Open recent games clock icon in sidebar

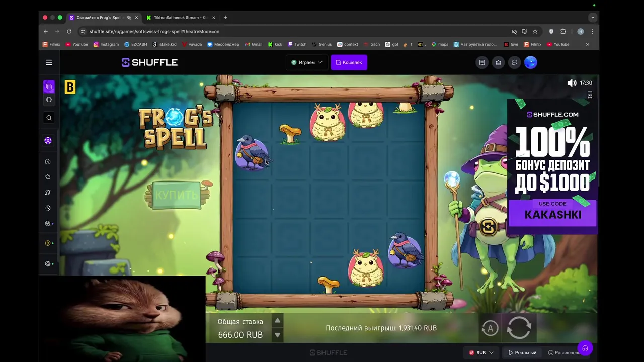click(48, 208)
